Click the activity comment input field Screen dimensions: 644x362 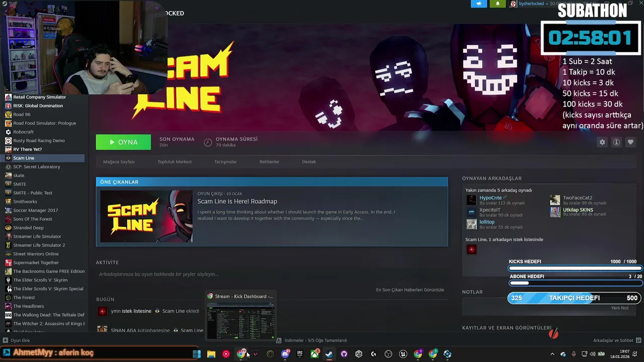coord(272,274)
